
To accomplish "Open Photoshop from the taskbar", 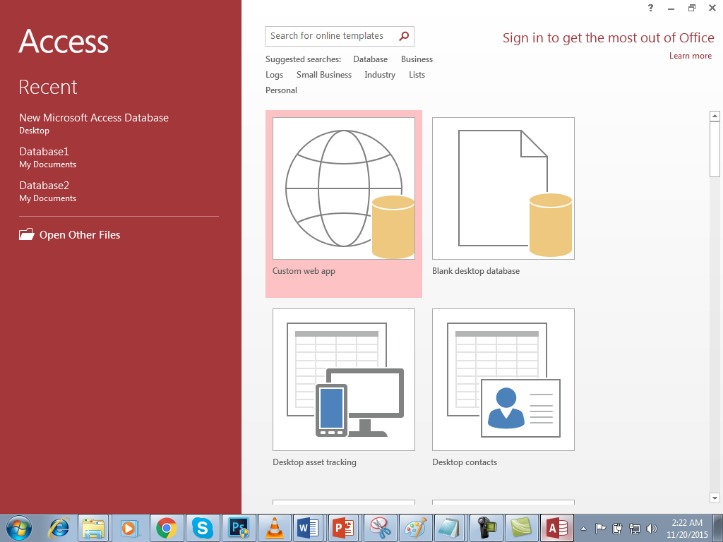I will 239,528.
